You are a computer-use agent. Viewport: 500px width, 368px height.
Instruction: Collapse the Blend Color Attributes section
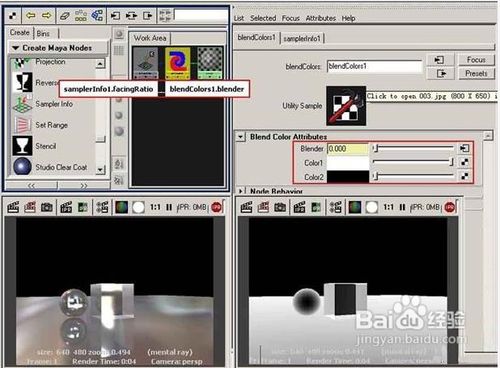(x=240, y=137)
